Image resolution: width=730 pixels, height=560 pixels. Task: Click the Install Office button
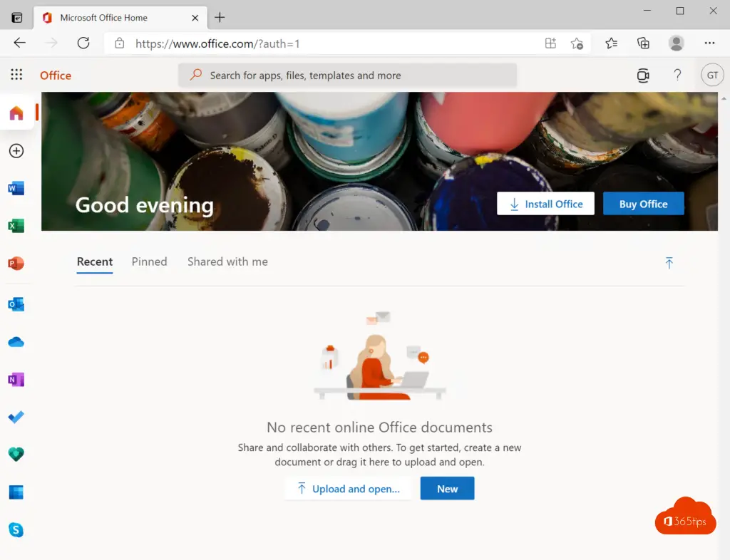click(x=545, y=204)
